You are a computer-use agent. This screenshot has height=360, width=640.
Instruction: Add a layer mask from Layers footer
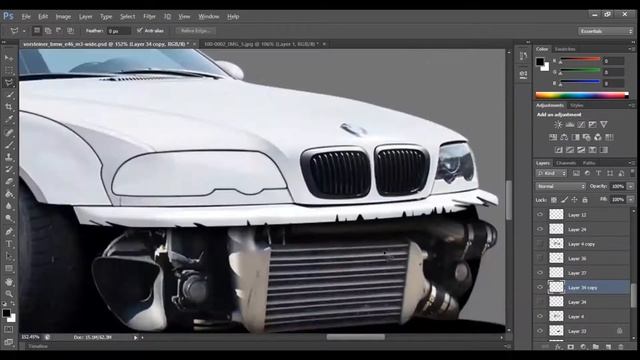coord(571,347)
